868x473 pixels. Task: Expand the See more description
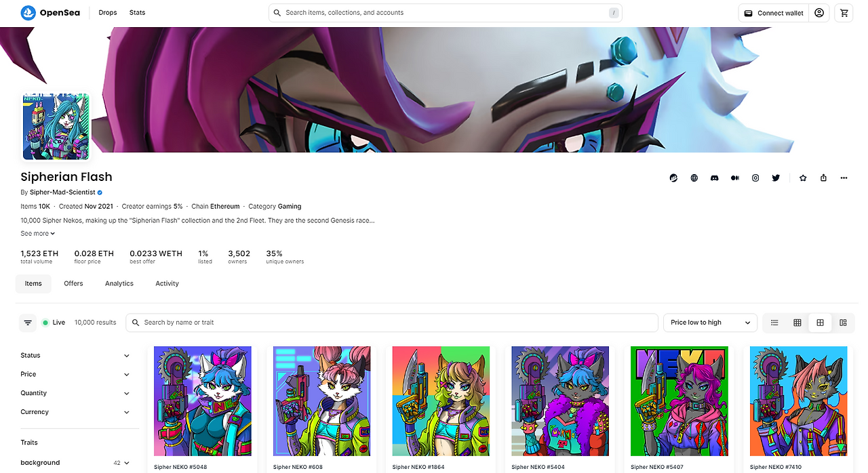click(37, 233)
